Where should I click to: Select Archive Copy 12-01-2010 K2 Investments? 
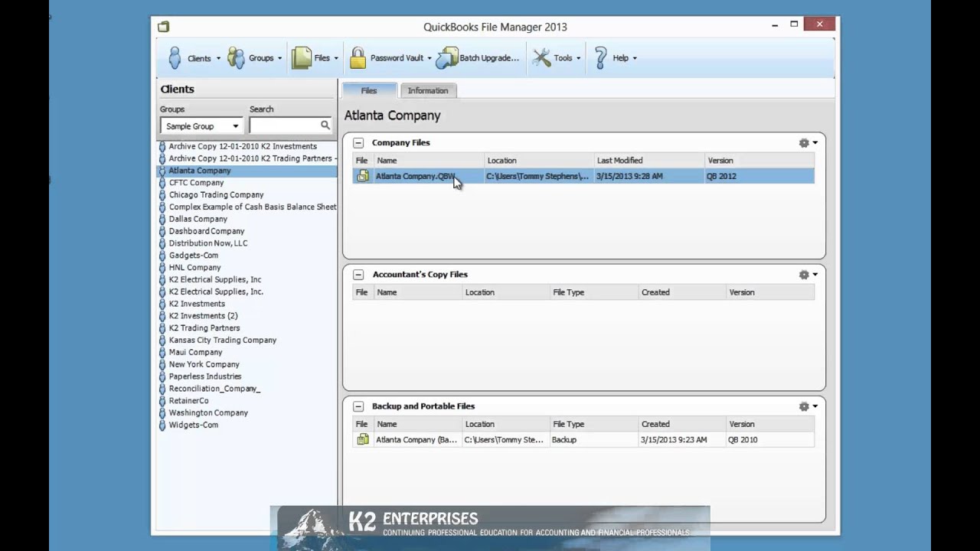(x=243, y=146)
